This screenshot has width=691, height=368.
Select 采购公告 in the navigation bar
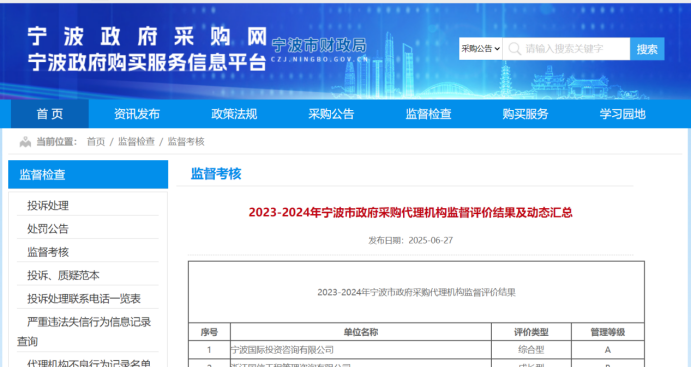click(331, 114)
